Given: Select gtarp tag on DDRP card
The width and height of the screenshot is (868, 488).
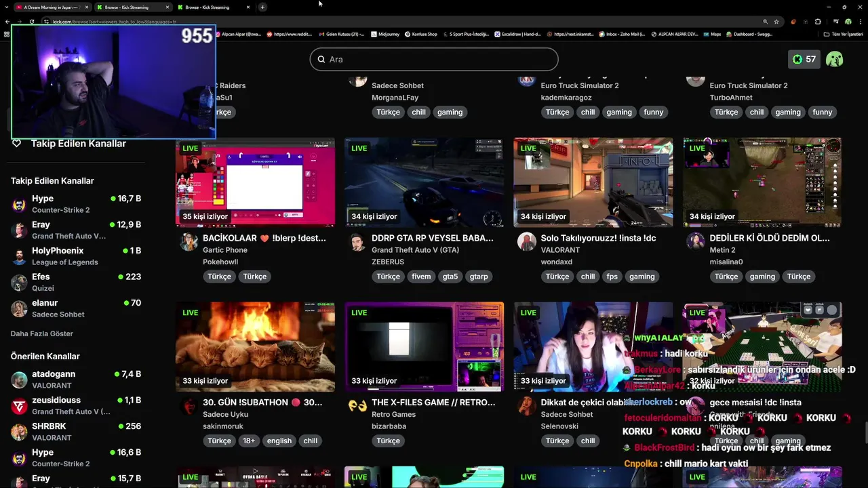Looking at the screenshot, I should coord(479,277).
